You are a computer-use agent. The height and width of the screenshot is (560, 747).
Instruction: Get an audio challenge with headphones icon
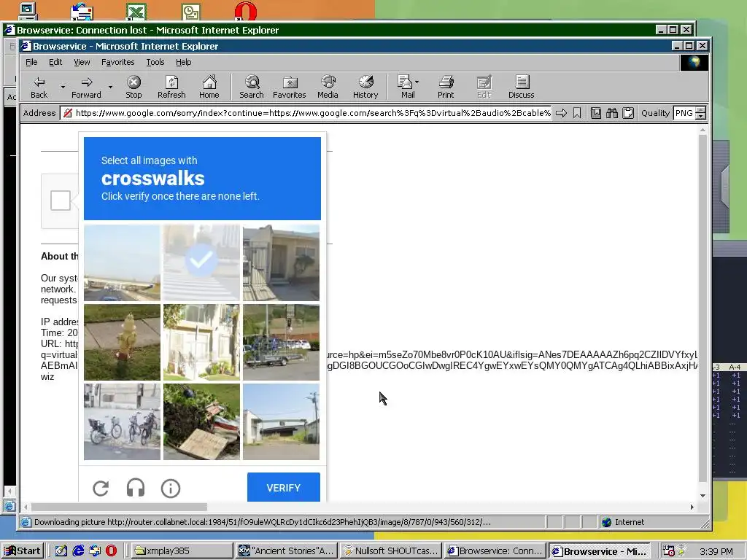point(136,488)
